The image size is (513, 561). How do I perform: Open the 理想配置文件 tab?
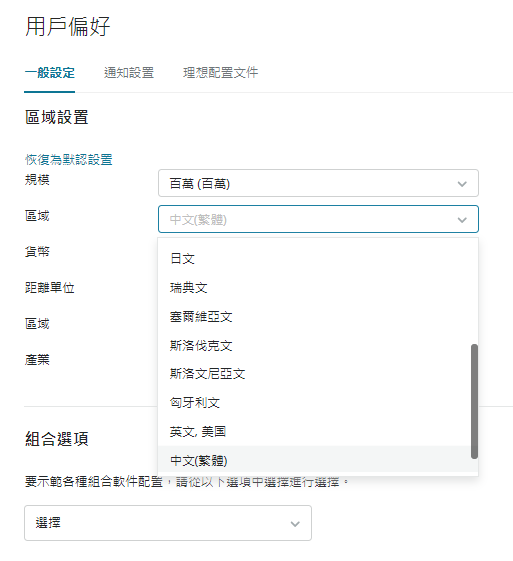click(x=220, y=73)
